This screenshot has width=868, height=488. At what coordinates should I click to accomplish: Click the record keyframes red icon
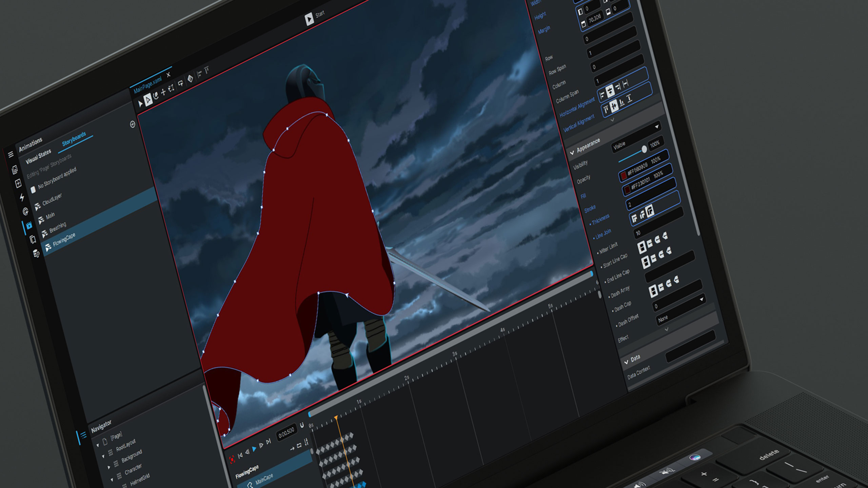232,460
